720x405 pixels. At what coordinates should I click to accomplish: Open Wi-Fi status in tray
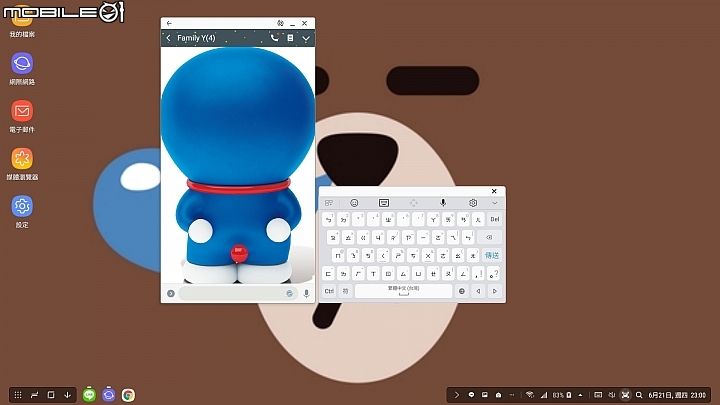click(x=530, y=395)
